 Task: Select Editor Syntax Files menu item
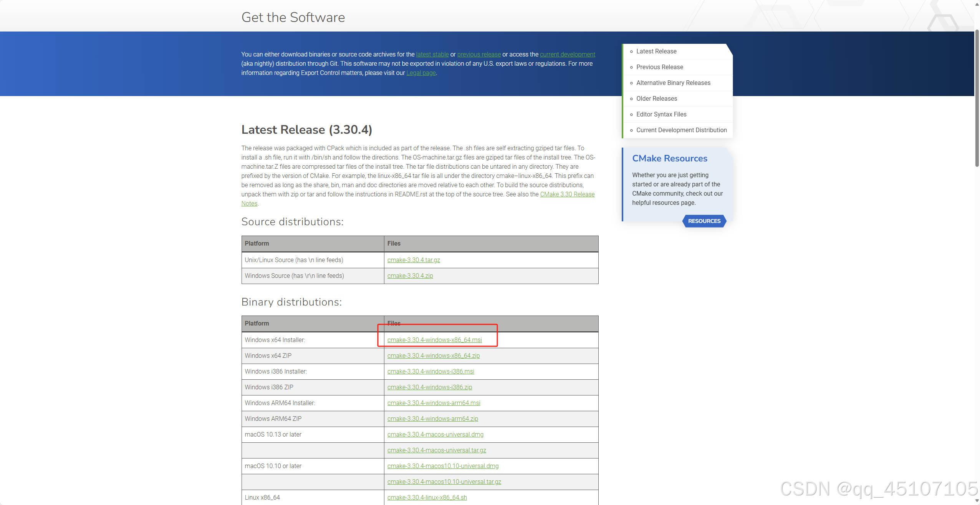pos(661,114)
